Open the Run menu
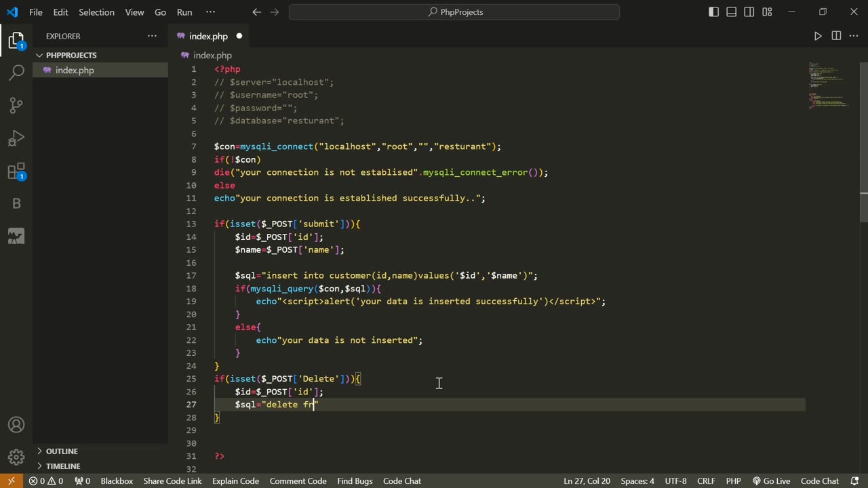 coord(184,12)
